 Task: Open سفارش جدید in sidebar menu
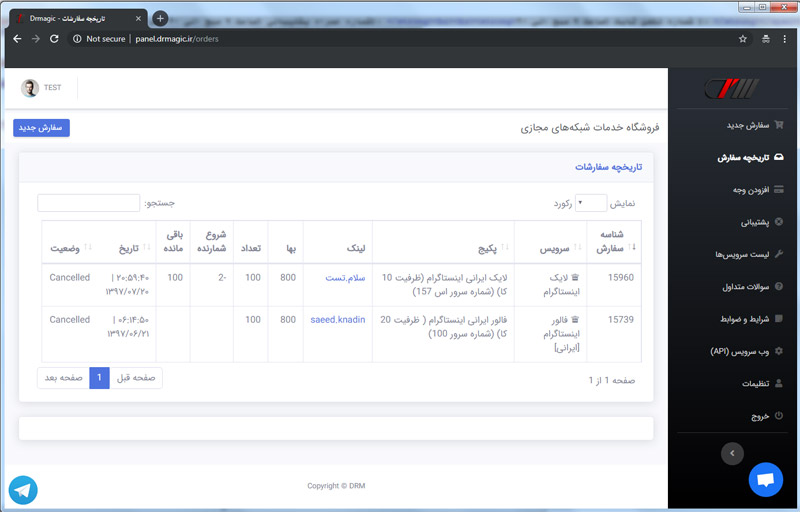coord(755,125)
